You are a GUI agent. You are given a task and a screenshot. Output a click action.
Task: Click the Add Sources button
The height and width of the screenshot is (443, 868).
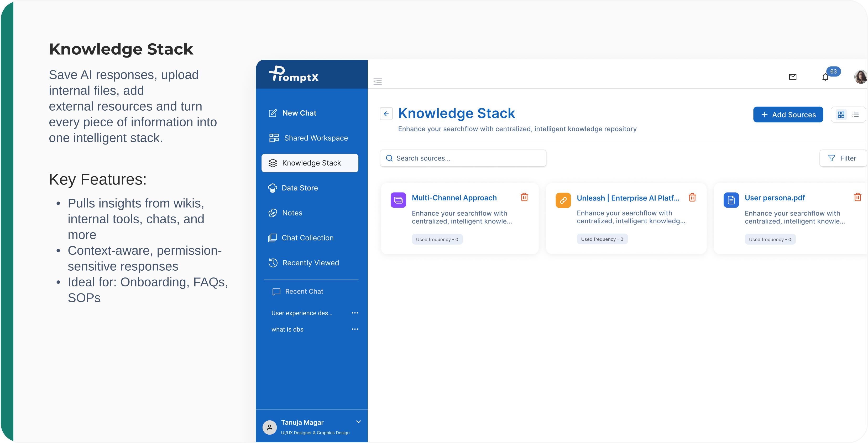(788, 115)
